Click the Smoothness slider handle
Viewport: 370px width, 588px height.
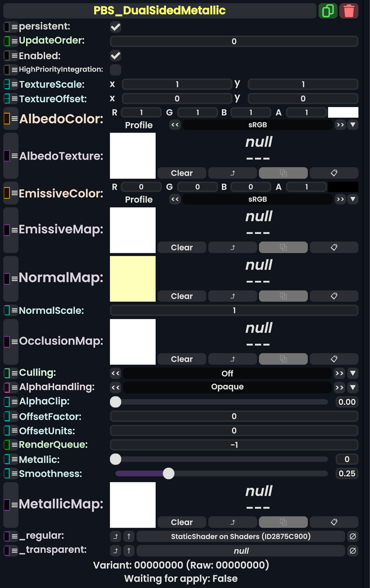pos(168,474)
